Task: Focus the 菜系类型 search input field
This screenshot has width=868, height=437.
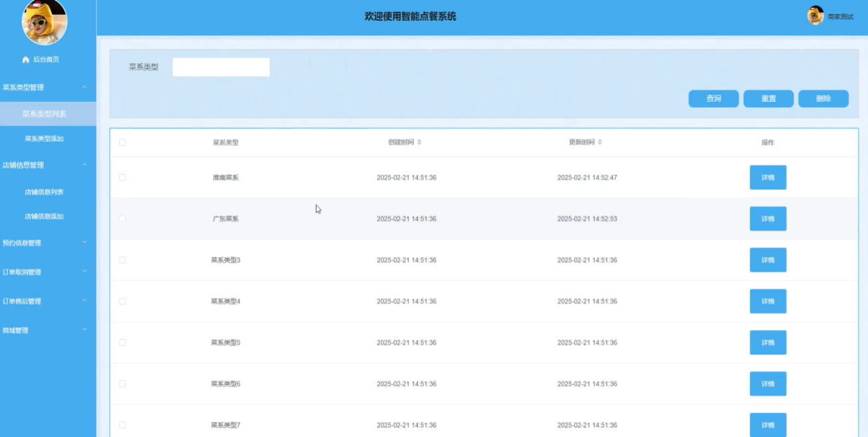Action: point(221,67)
